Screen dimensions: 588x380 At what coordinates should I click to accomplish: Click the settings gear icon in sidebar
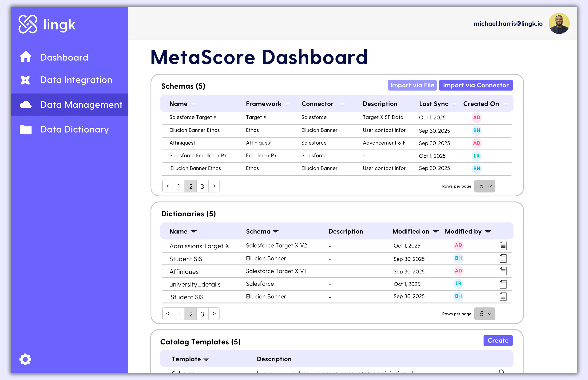pyautogui.click(x=25, y=359)
